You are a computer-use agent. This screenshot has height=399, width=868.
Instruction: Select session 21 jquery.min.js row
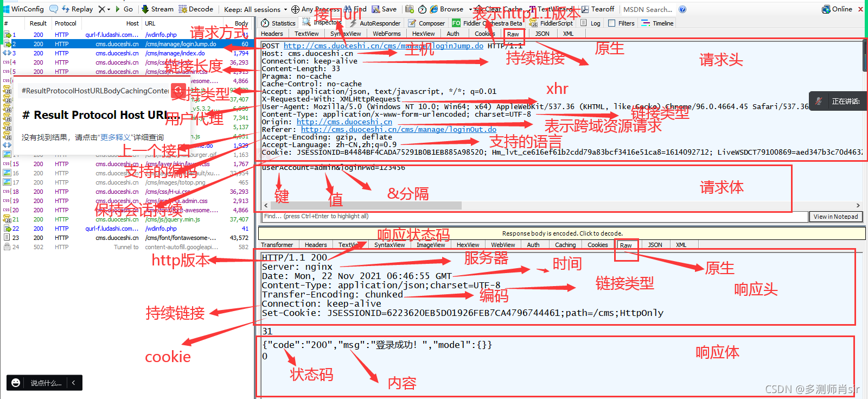coord(127,219)
